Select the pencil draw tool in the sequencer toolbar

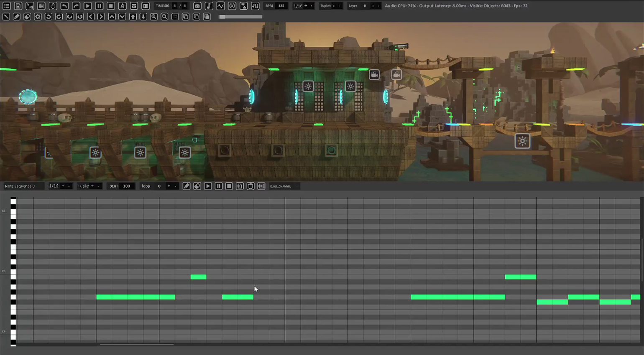coord(187,186)
